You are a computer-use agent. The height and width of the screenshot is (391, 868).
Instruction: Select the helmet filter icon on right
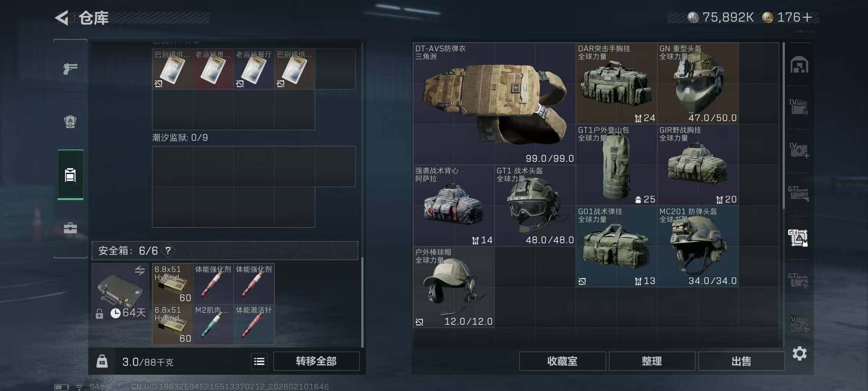[799, 64]
